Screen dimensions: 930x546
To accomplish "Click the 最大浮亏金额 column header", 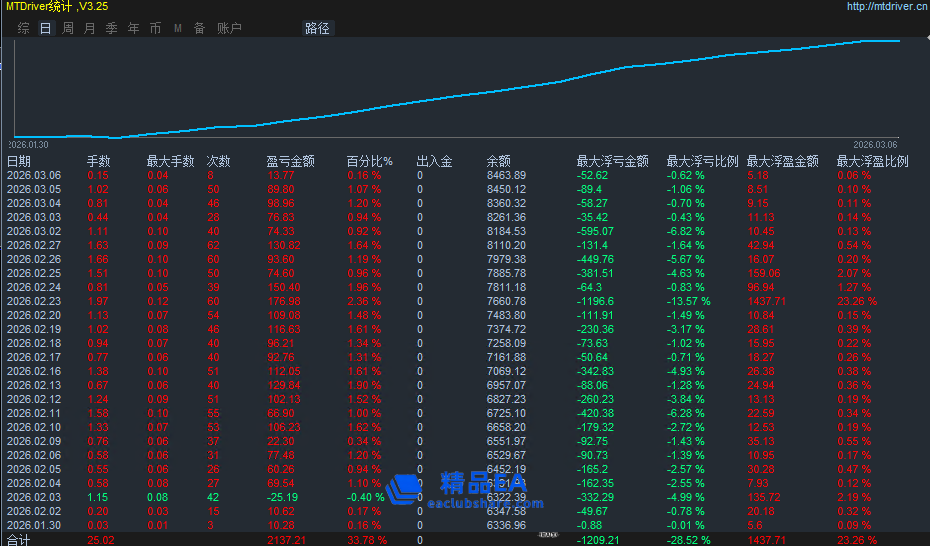I will pos(613,161).
